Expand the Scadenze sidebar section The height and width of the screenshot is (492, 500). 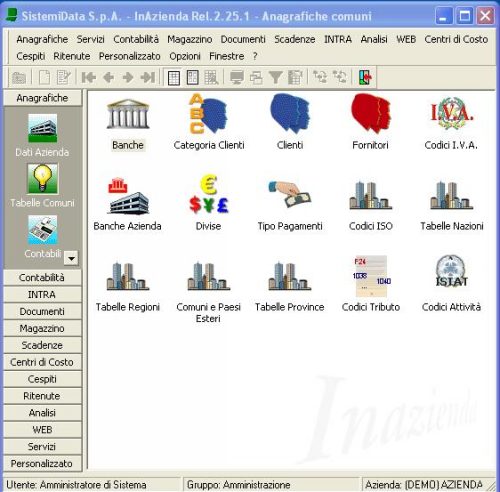[42, 345]
